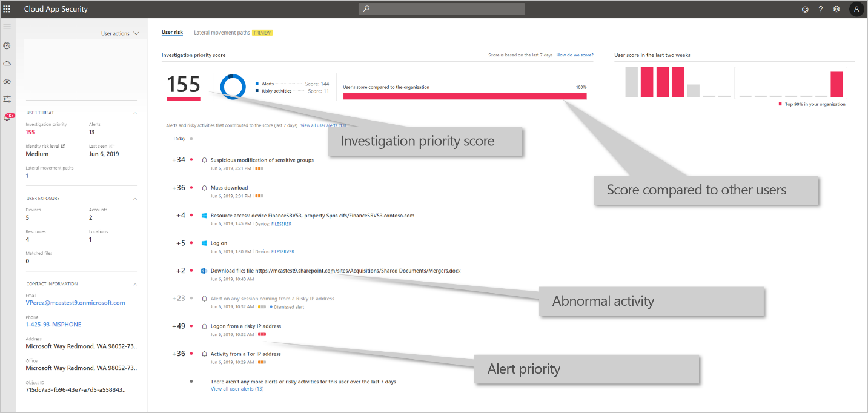Click bell icon beside Logon from risky IP

point(204,326)
